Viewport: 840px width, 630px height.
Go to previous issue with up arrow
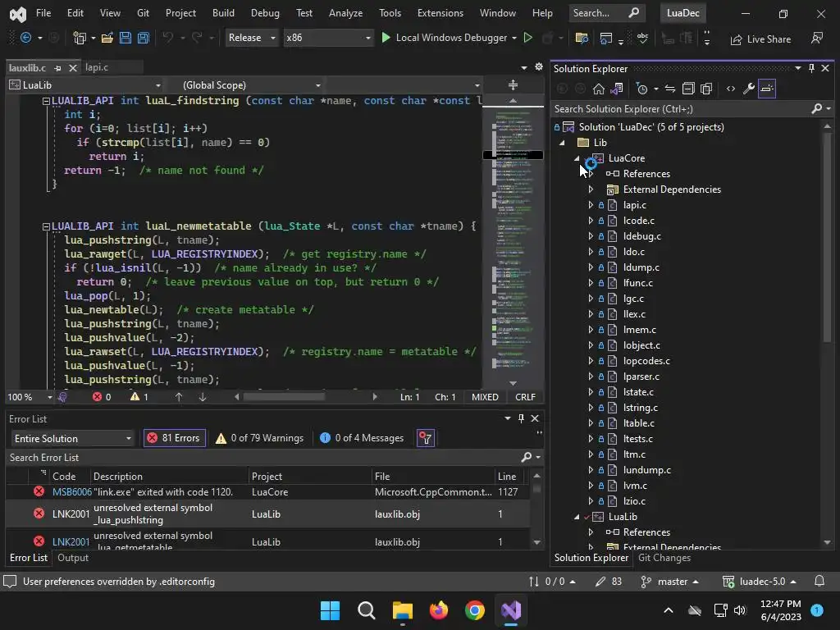(x=178, y=397)
